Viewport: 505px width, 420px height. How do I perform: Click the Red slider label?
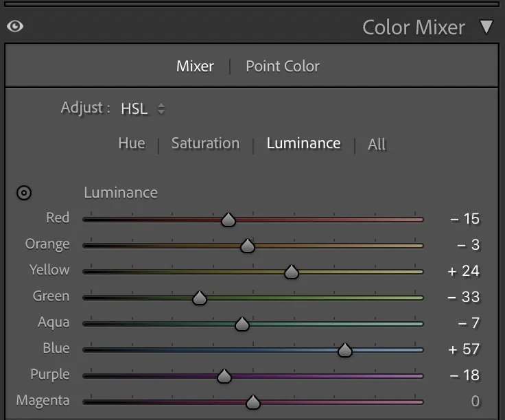(58, 218)
